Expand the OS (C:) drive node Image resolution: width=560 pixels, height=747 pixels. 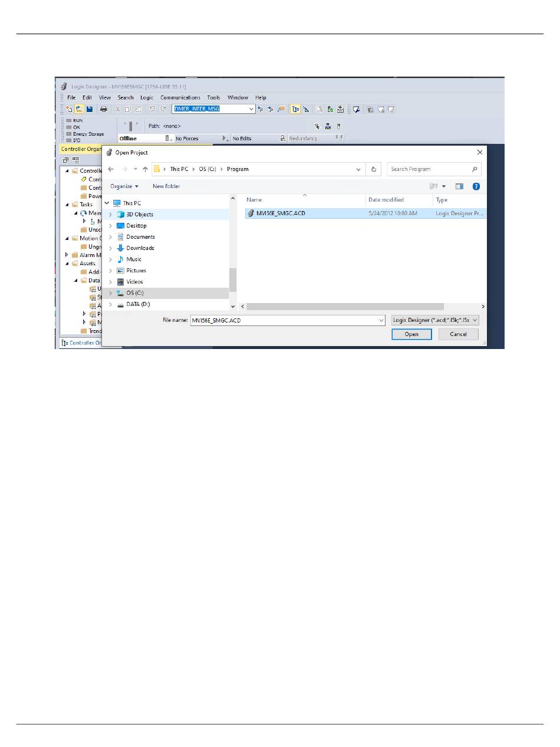[110, 293]
